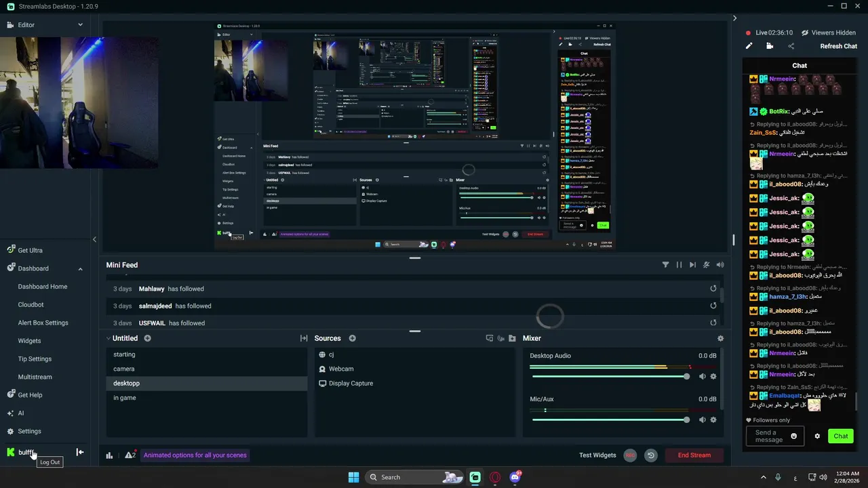
Task: Collapse the chat panel arrow
Action: point(734,18)
